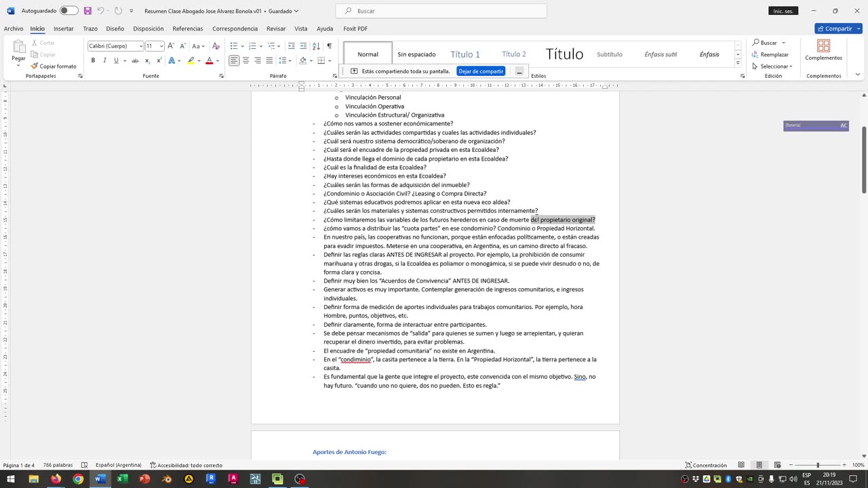Expand line spacing options
The image size is (868, 488).
290,60
